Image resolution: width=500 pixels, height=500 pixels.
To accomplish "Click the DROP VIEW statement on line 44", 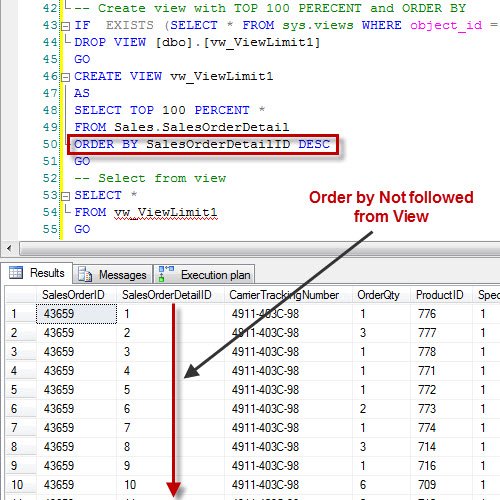I will (197, 42).
